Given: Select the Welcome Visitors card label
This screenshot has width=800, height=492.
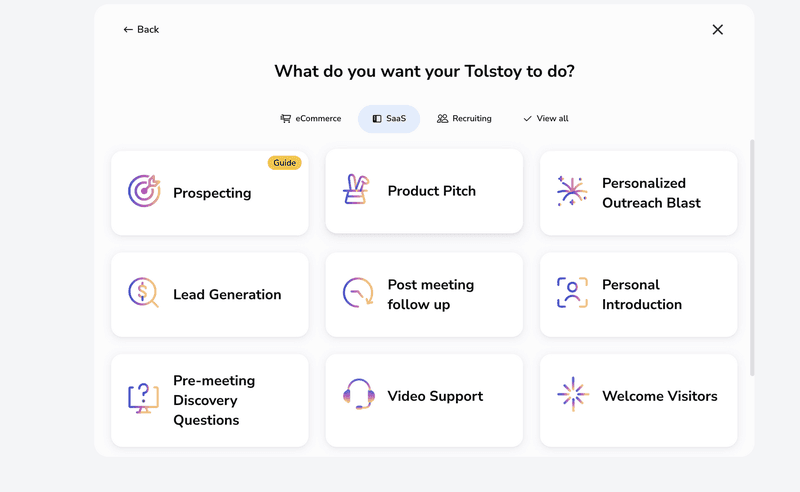Looking at the screenshot, I should tap(659, 396).
